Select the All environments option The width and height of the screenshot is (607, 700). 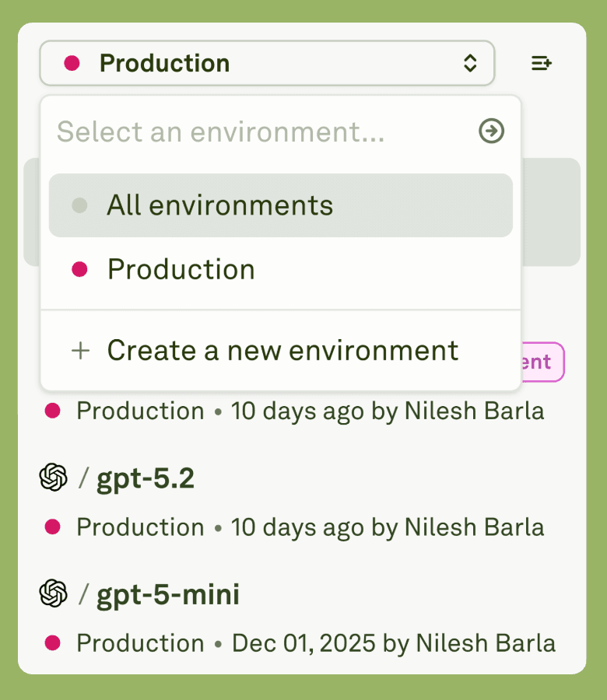tap(220, 205)
